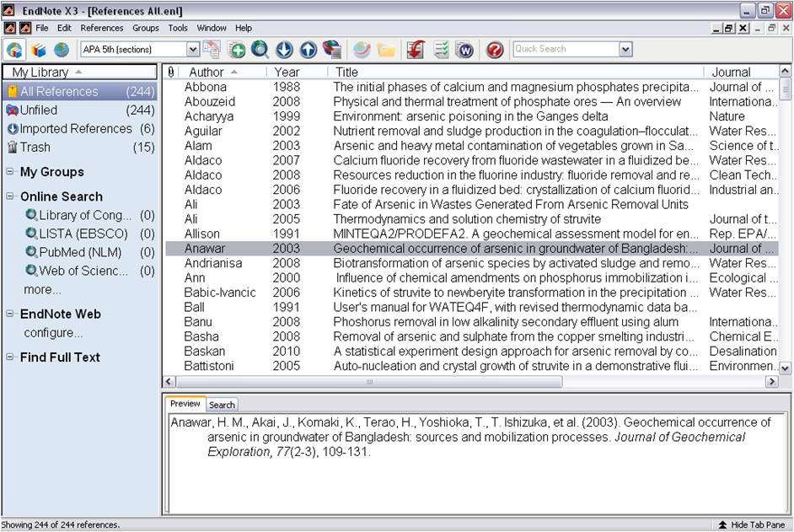
Task: Click Find Full Text toolbar icon
Action: point(332,50)
